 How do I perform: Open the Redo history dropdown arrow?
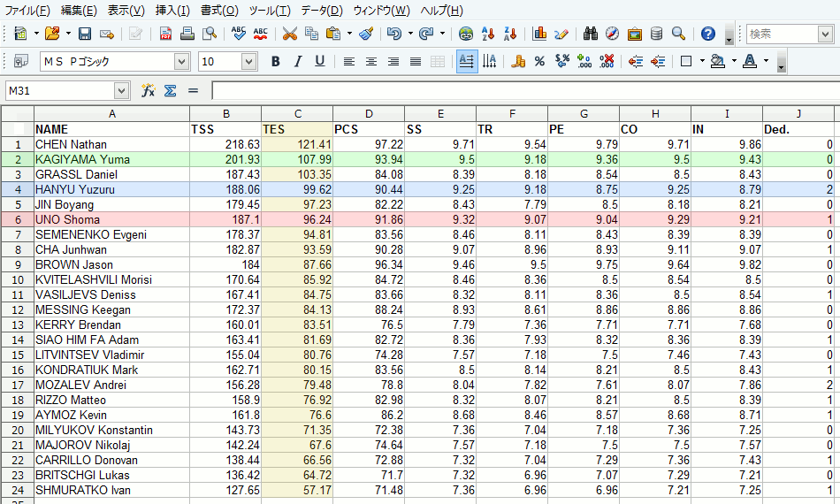[442, 34]
